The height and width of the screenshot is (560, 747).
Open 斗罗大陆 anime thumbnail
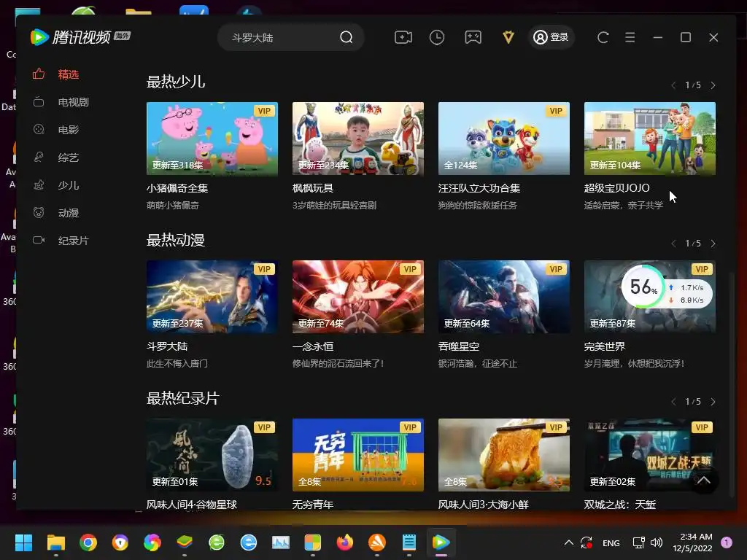click(212, 297)
